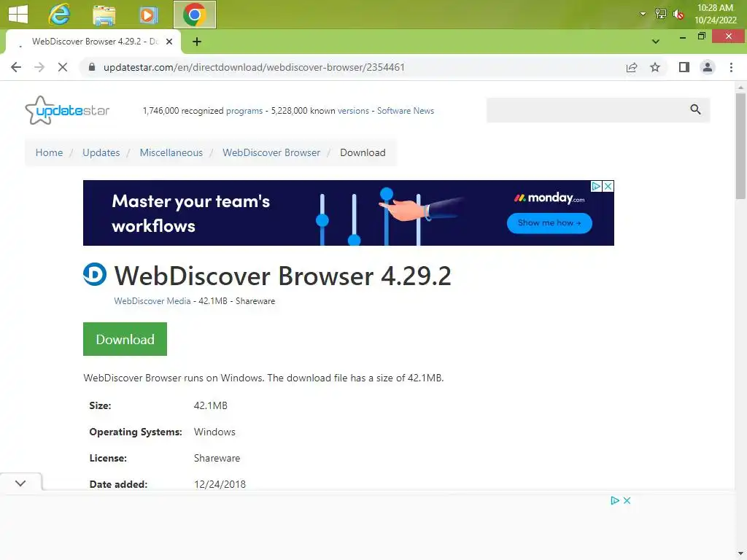Share this page icon
Image resolution: width=747 pixels, height=560 pixels.
pos(632,67)
